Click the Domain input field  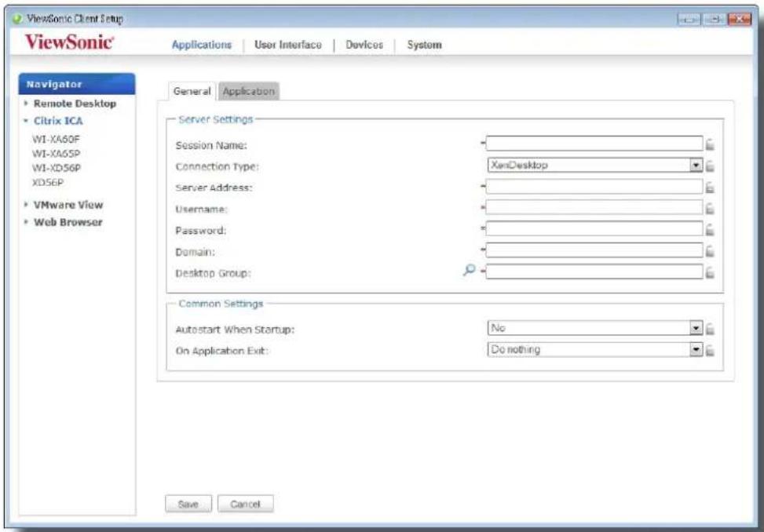tap(594, 250)
